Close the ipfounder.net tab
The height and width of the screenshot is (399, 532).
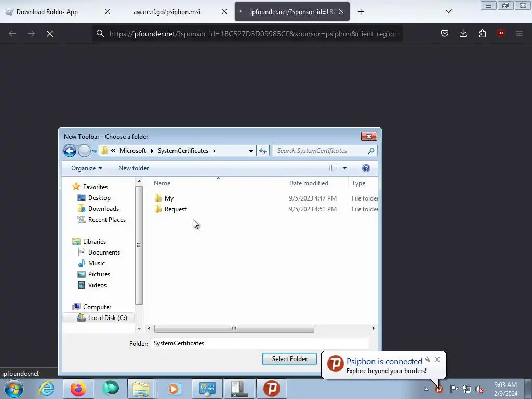tap(341, 11)
